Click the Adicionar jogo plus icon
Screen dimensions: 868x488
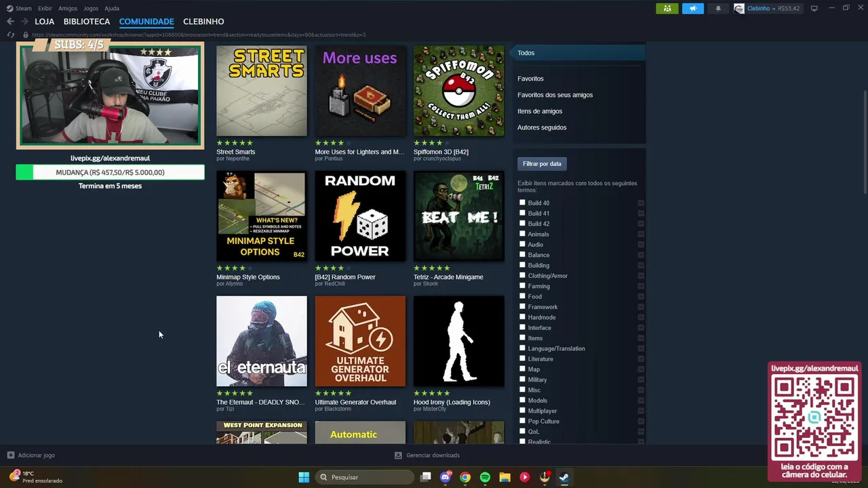tap(10, 455)
